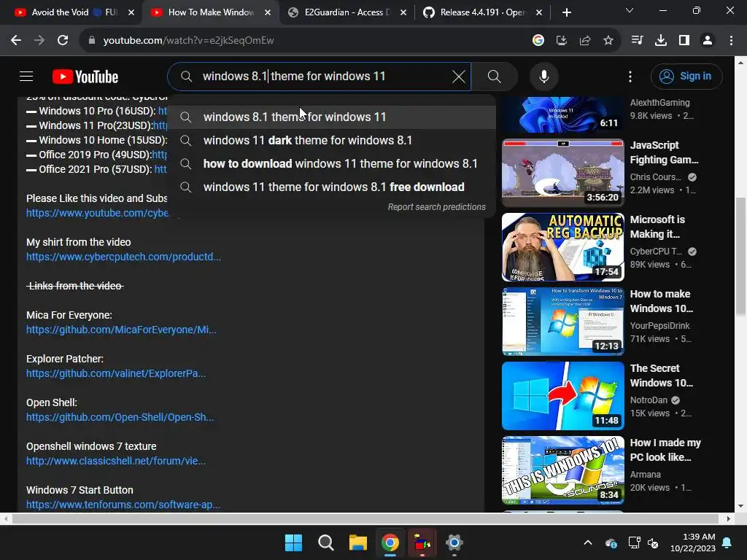The height and width of the screenshot is (560, 747).
Task: Sign in to YouTube
Action: [686, 76]
